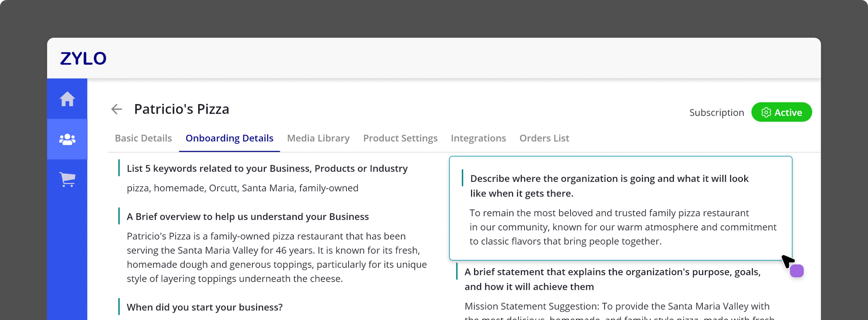The width and height of the screenshot is (868, 320).
Task: Open the shopping cart sidebar icon
Action: pos(67,179)
